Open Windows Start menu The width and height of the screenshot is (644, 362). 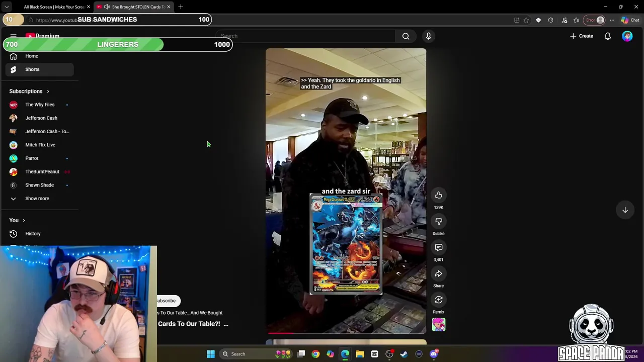click(211, 354)
